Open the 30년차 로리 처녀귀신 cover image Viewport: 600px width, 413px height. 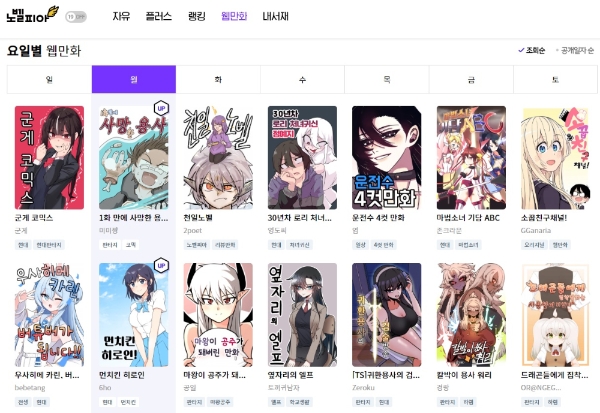pyautogui.click(x=302, y=158)
